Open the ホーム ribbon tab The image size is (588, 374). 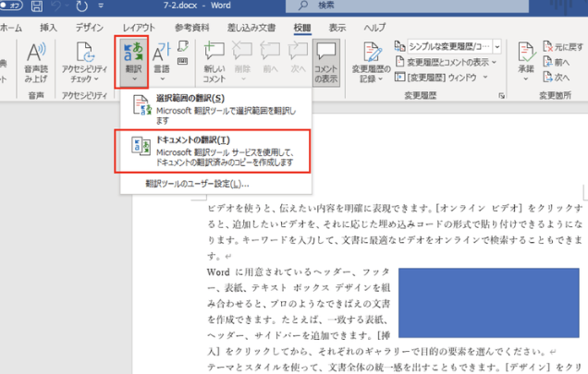click(11, 28)
